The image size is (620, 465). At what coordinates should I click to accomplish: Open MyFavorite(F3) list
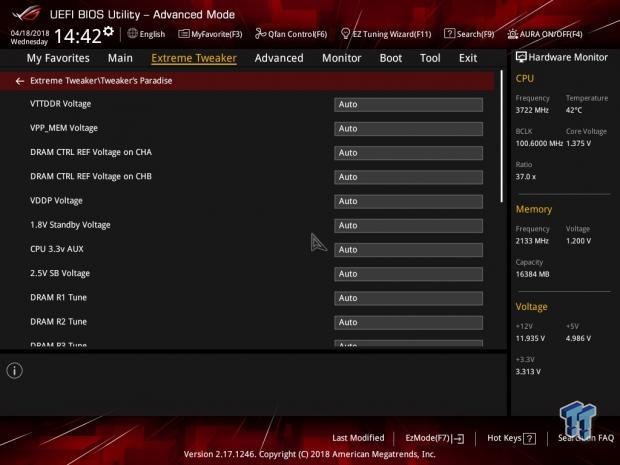[210, 34]
